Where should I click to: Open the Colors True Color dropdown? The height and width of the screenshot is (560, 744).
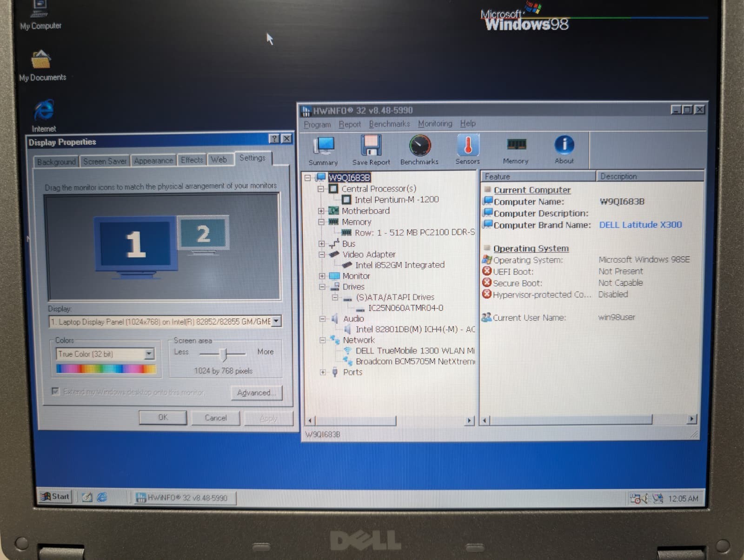tap(149, 354)
